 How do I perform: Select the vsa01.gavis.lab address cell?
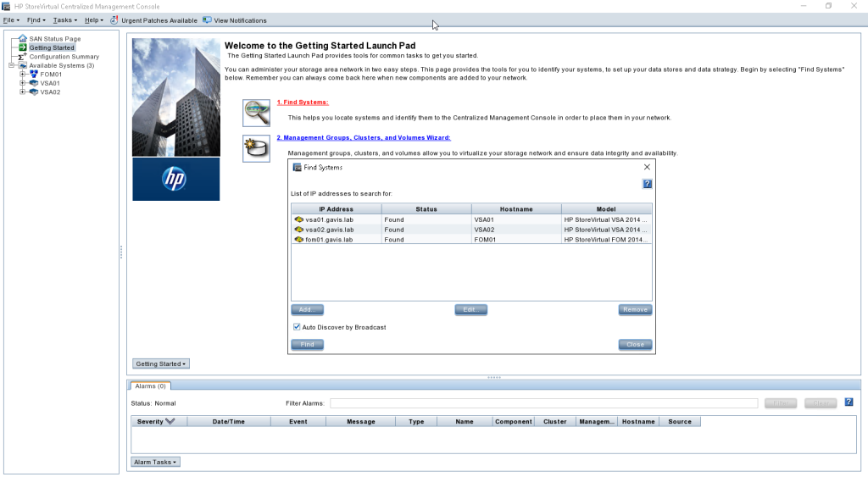point(337,219)
